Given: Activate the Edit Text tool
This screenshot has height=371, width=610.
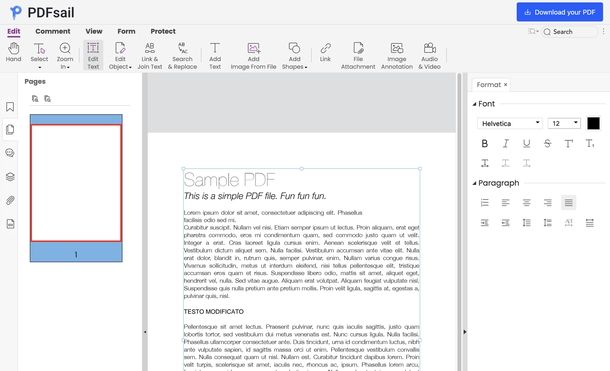Looking at the screenshot, I should pos(93,56).
